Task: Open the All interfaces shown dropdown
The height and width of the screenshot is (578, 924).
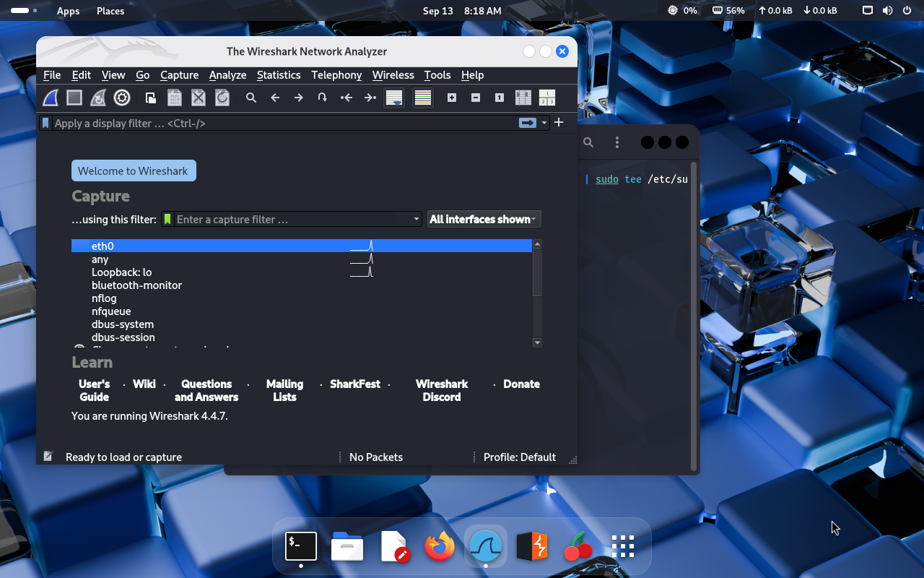Action: [x=484, y=219]
